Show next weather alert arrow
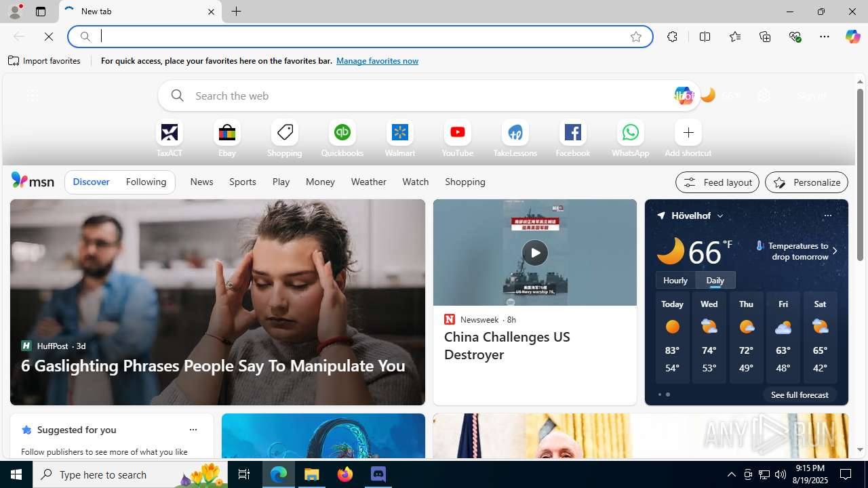The height and width of the screenshot is (488, 868). [834, 251]
